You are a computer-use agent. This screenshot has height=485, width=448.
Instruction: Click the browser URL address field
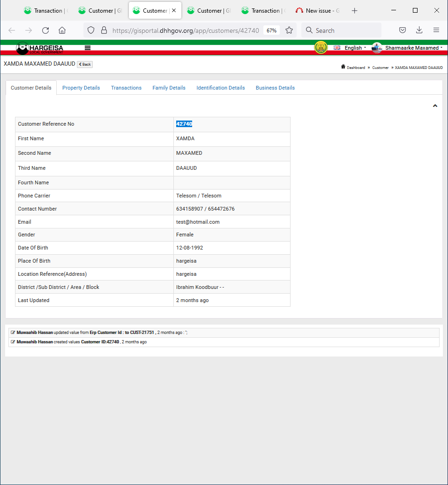pos(186,30)
